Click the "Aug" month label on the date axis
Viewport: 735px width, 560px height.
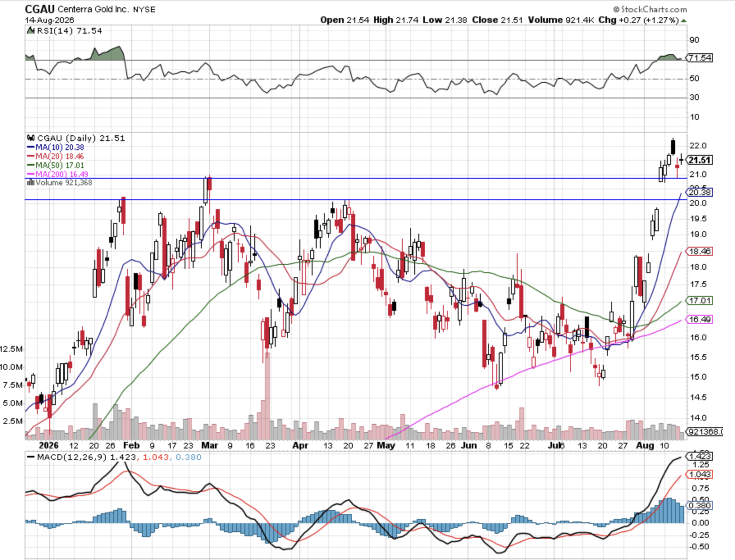[645, 445]
